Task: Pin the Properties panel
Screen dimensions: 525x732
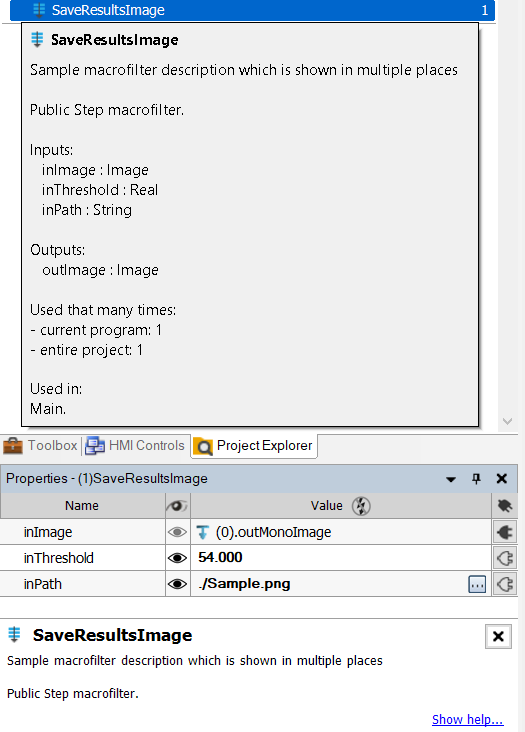Action: [x=476, y=479]
